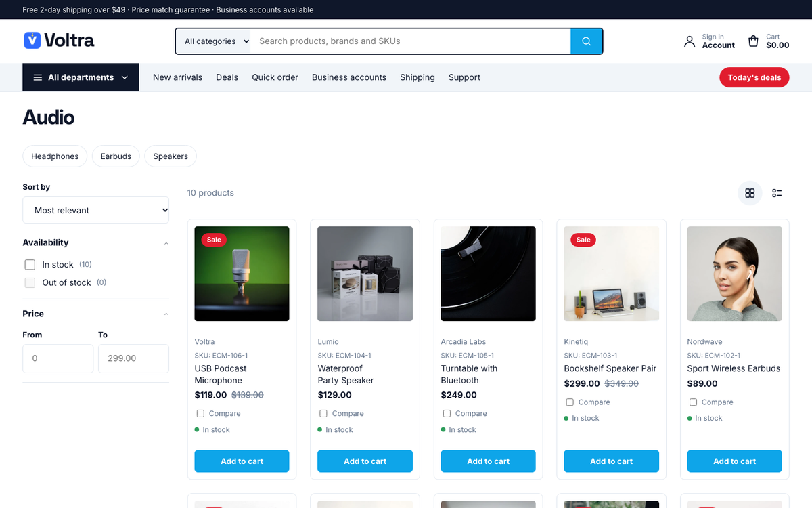Click the SKU: ECM-106-1 text

coord(221,356)
